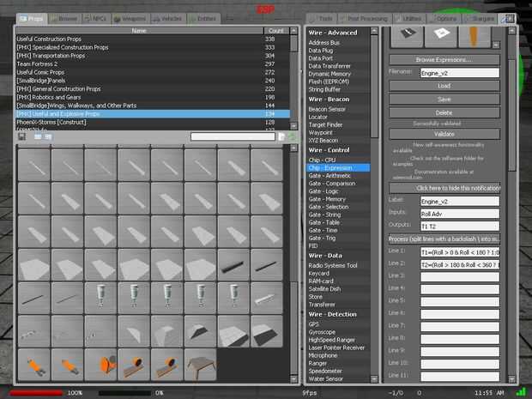Select Water Sensor tool
The image size is (532, 399).
338,378
